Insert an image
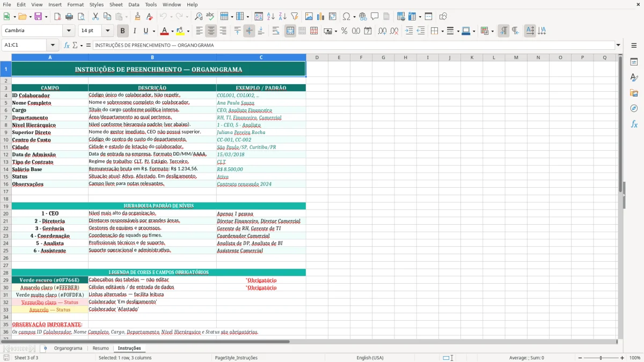The width and height of the screenshot is (644, 362). coord(309,17)
